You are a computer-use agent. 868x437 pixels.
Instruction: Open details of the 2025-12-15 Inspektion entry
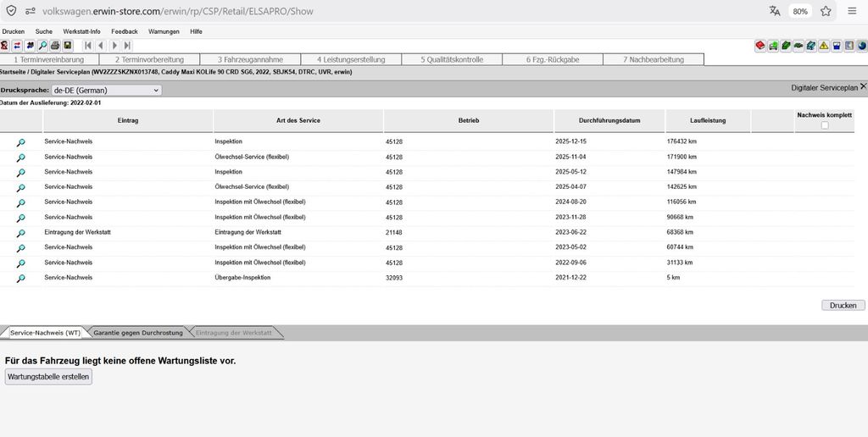21,142
